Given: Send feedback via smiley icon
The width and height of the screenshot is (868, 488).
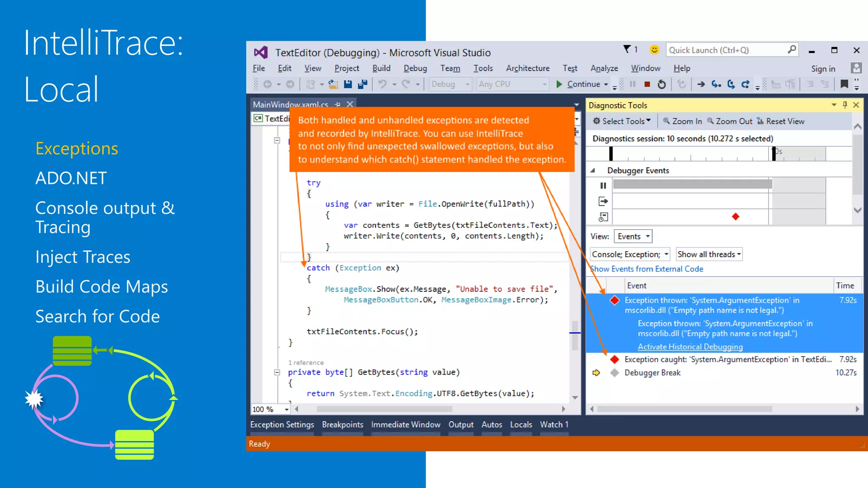Looking at the screenshot, I should [x=654, y=50].
